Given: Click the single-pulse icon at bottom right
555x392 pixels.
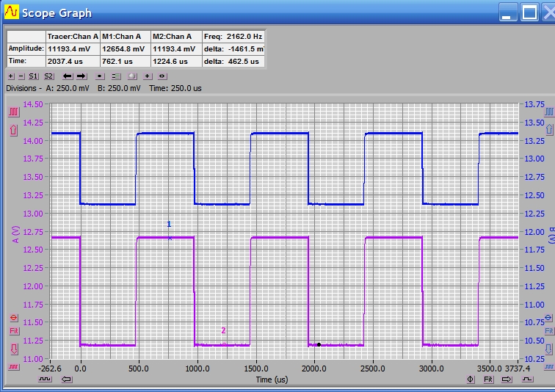Looking at the screenshot, I should [x=526, y=380].
